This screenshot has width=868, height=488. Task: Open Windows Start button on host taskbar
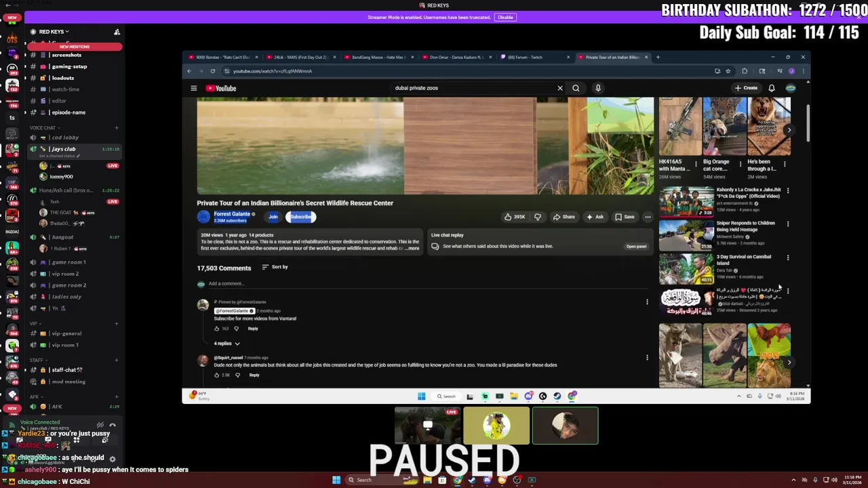[x=336, y=480]
